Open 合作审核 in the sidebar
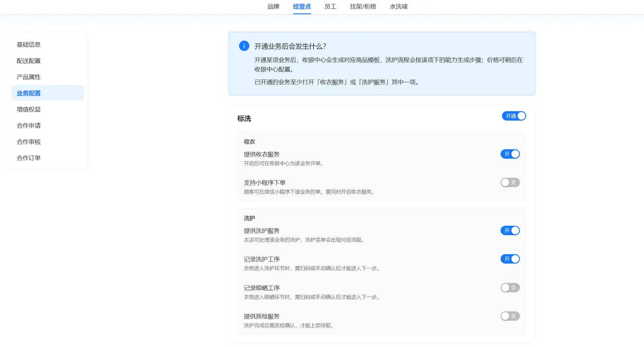Screen dimensions: 644x347 click(x=48, y=142)
